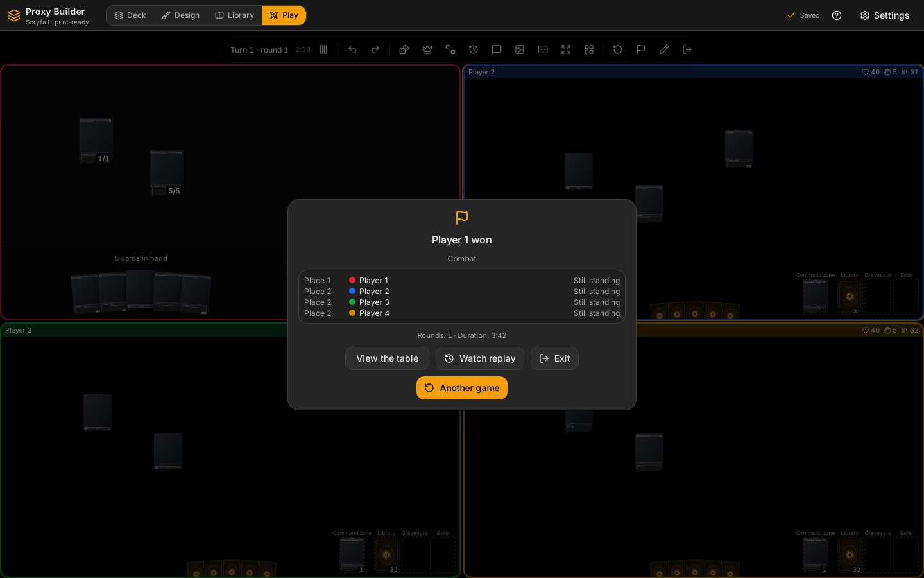Image resolution: width=924 pixels, height=578 pixels.
Task: Open Settings
Action: click(x=884, y=15)
